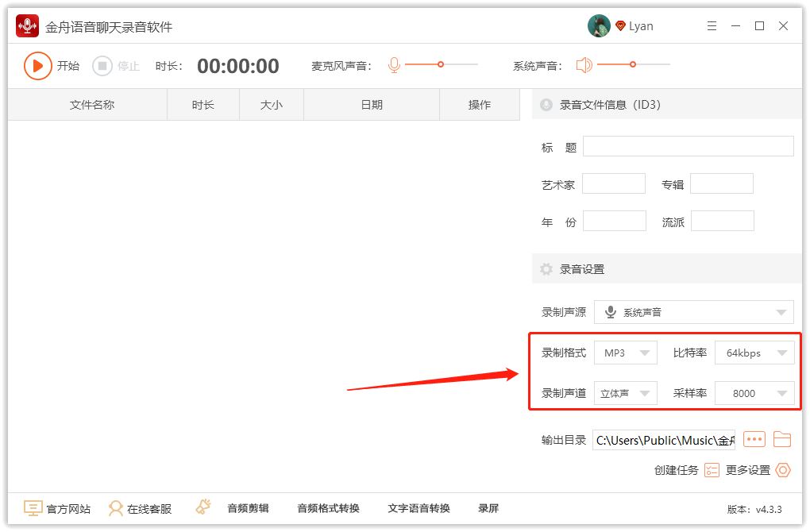Open the 比特率 64kbps dropdown

pos(754,353)
